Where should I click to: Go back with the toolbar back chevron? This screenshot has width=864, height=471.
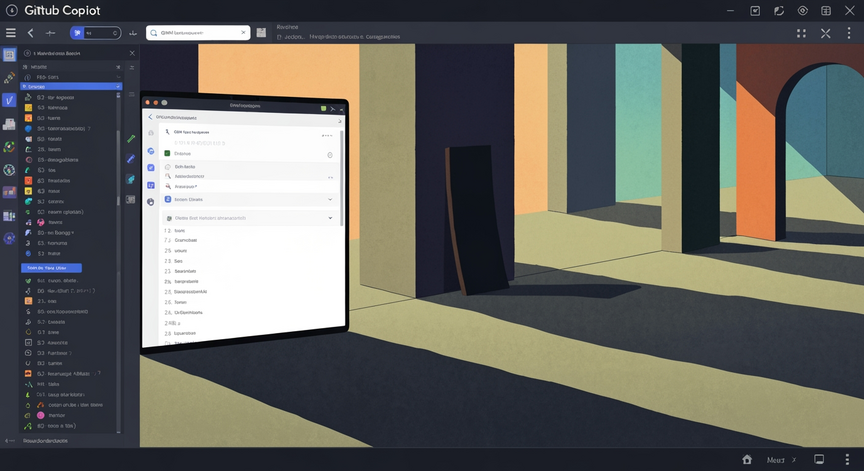click(x=30, y=33)
